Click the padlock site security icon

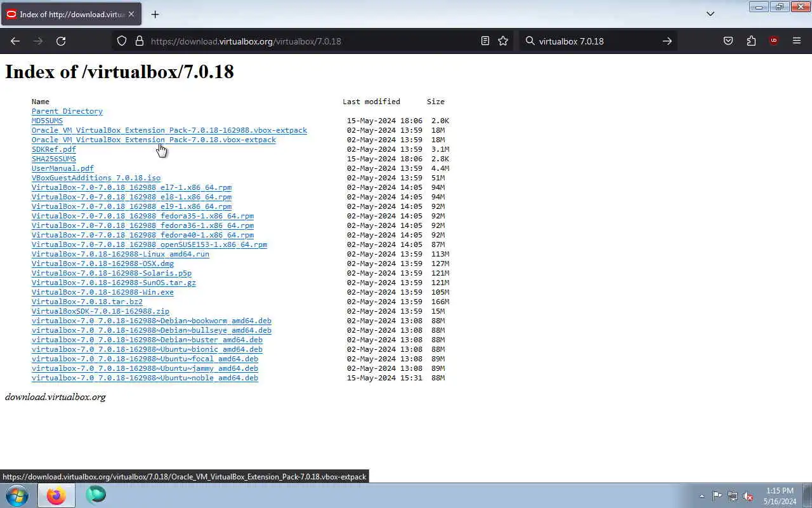[140, 41]
